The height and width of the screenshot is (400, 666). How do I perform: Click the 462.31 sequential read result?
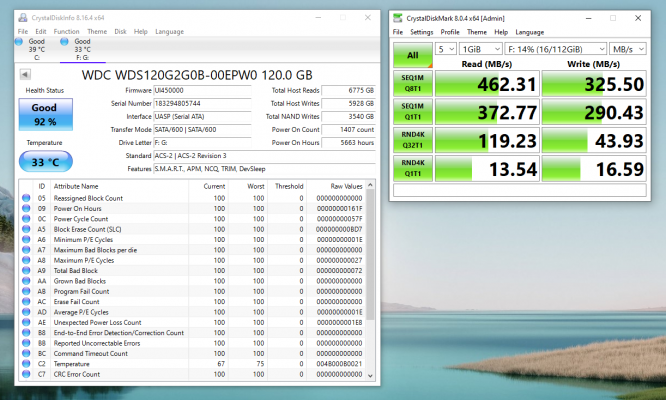(487, 84)
